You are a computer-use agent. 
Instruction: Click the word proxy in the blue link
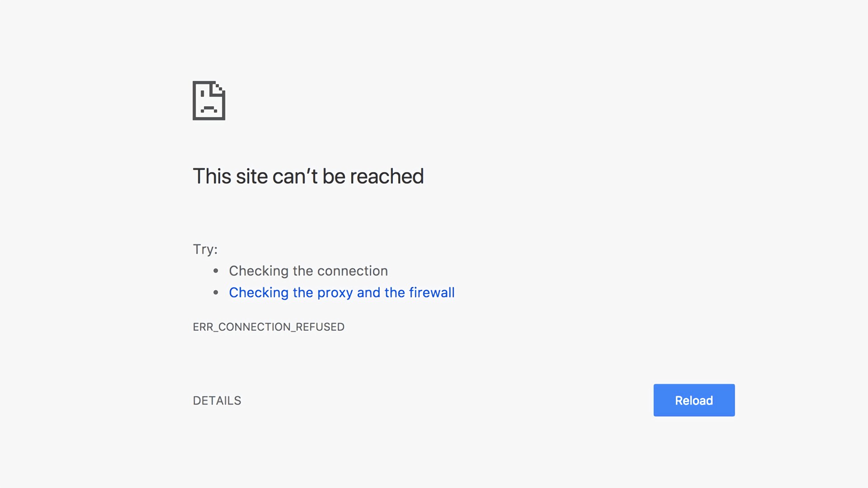(335, 293)
